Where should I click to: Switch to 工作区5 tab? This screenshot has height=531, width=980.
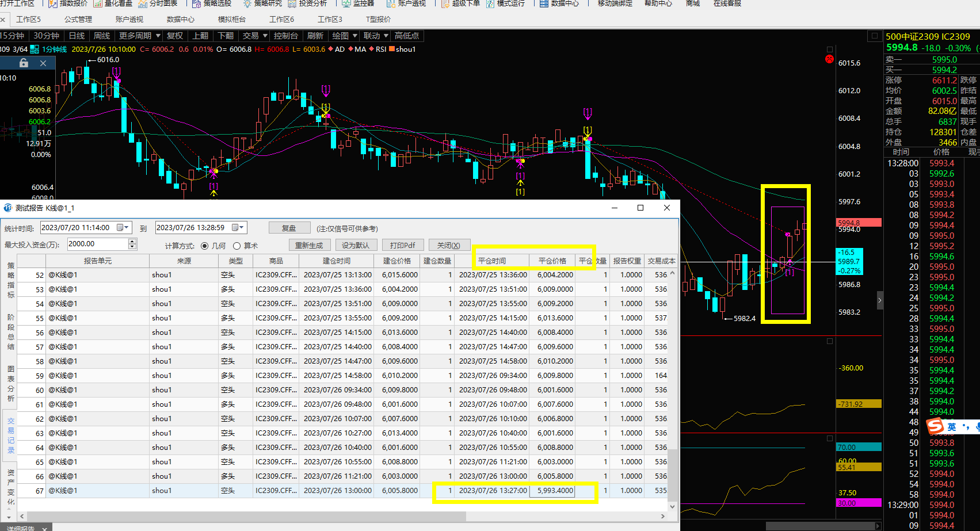(29, 20)
